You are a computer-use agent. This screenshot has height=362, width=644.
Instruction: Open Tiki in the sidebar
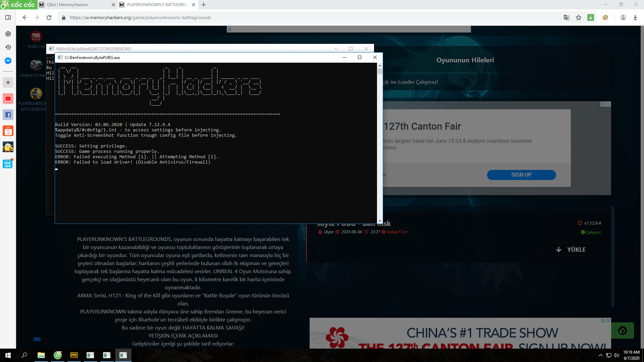tap(8, 164)
